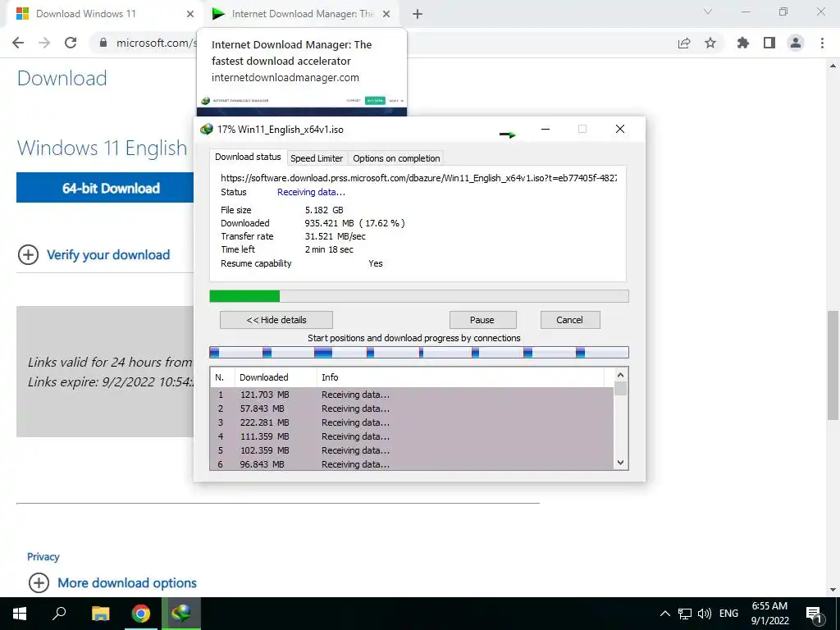This screenshot has height=630, width=840.
Task: Select connection row 57.843 MB
Action: point(412,409)
